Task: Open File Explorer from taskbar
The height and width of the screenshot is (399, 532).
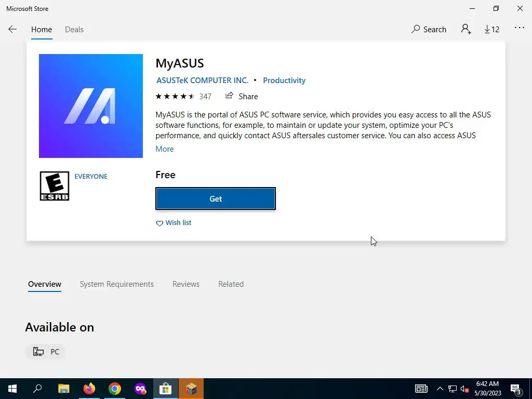Action: tap(64, 389)
